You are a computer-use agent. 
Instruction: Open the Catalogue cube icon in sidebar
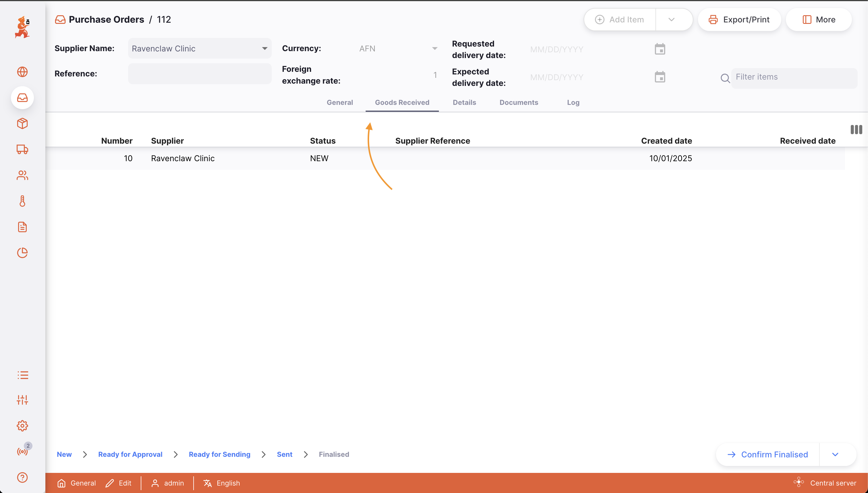22,123
